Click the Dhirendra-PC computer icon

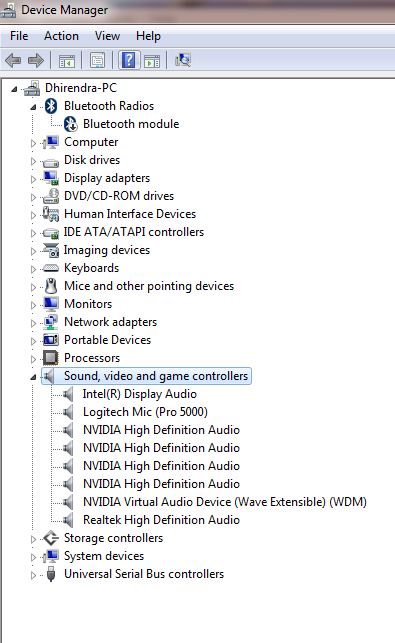pyautogui.click(x=32, y=88)
